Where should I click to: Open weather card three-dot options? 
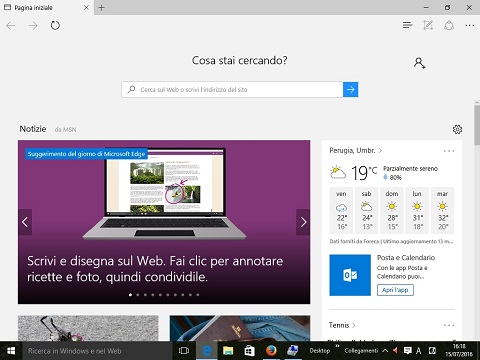[449, 151]
